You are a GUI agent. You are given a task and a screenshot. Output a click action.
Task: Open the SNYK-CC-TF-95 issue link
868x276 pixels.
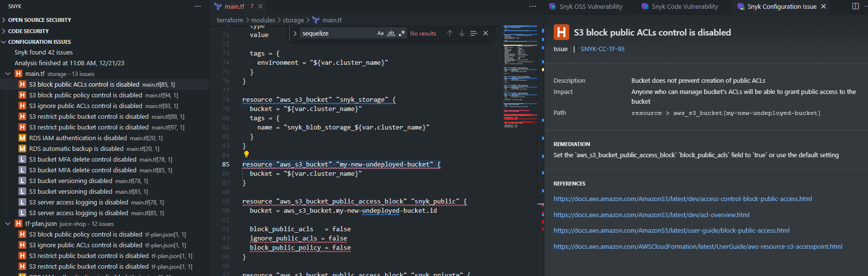click(x=602, y=49)
